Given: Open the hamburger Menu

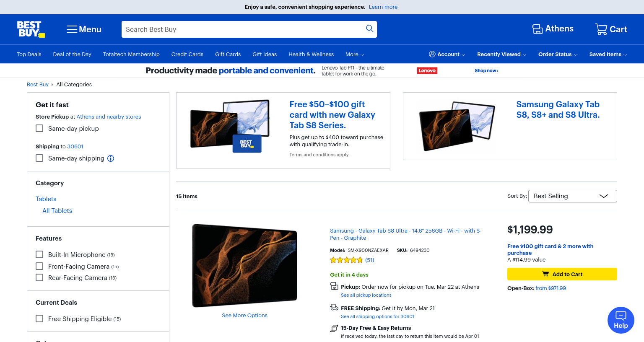Looking at the screenshot, I should (84, 29).
